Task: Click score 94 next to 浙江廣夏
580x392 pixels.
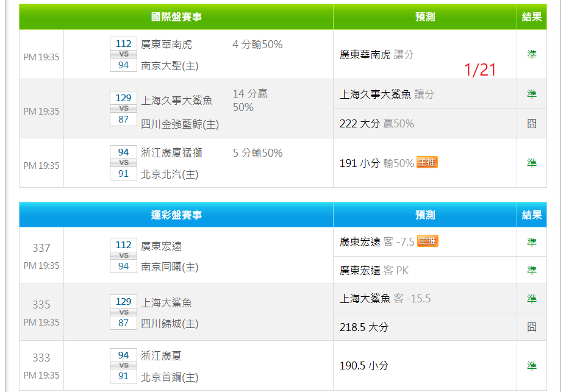Action: click(x=124, y=355)
